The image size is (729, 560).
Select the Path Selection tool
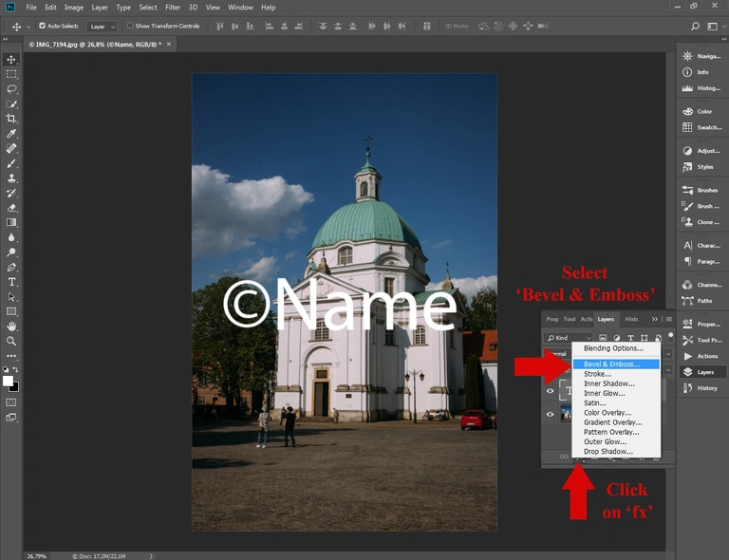11,297
